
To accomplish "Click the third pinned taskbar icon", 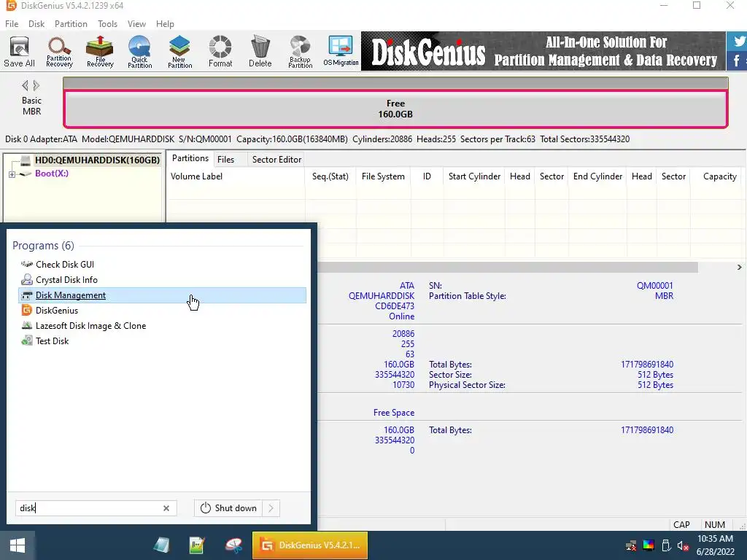I will (x=233, y=545).
